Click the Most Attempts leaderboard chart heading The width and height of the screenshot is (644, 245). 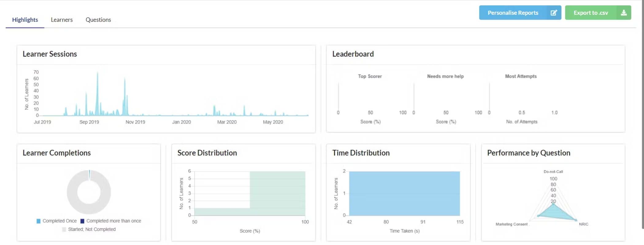521,76
